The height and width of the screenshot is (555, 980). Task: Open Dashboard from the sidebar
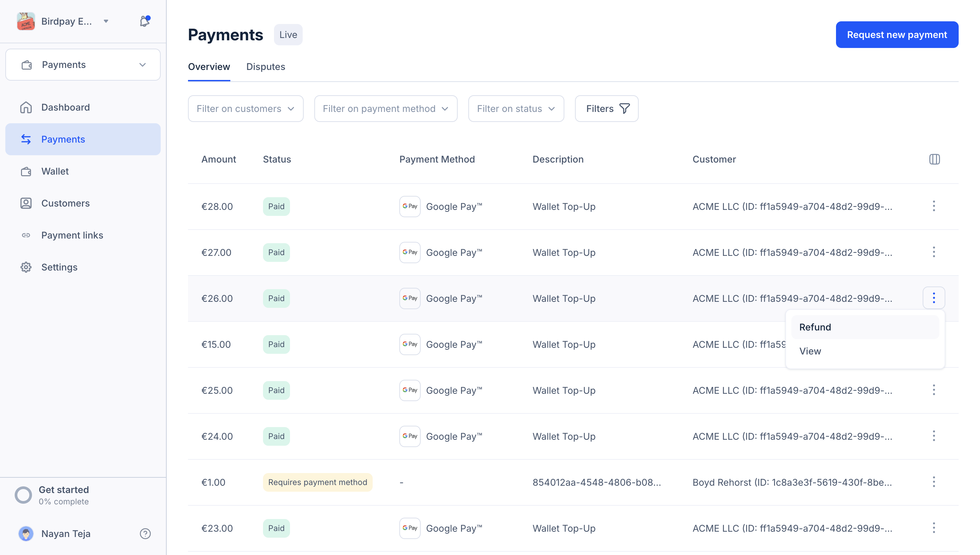pos(65,108)
